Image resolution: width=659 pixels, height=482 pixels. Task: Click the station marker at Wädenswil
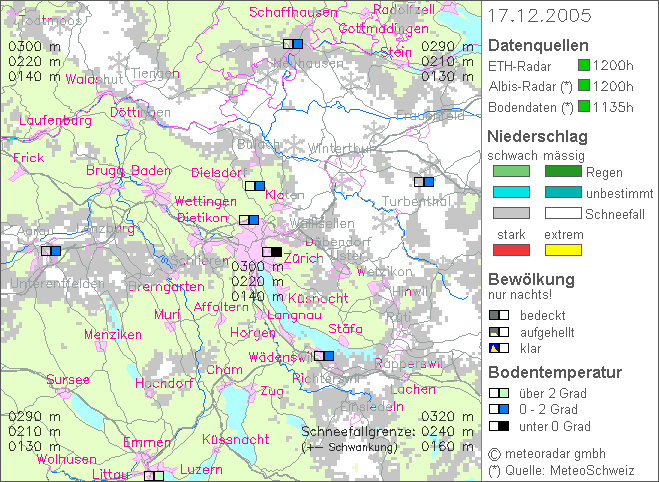click(x=324, y=355)
